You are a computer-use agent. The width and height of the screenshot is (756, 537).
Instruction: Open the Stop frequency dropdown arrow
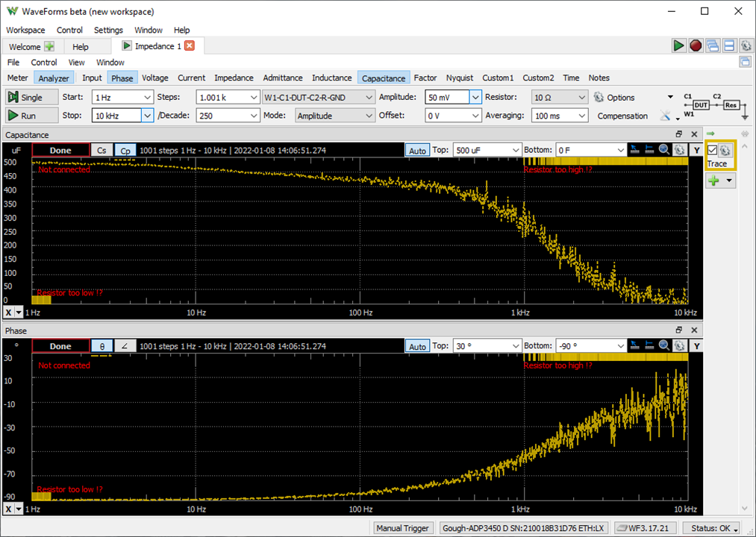point(147,116)
